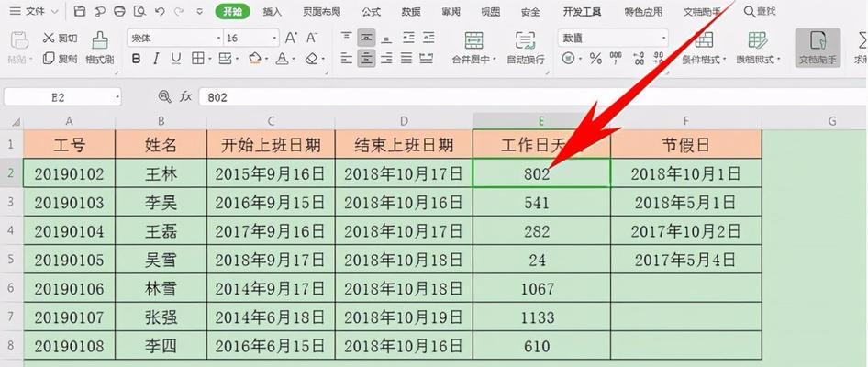Toggle horizontal center alignment
The height and width of the screenshot is (367, 868).
click(366, 58)
